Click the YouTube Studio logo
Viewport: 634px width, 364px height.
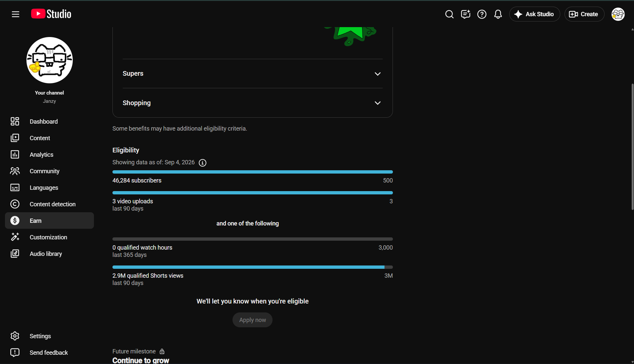(x=51, y=14)
